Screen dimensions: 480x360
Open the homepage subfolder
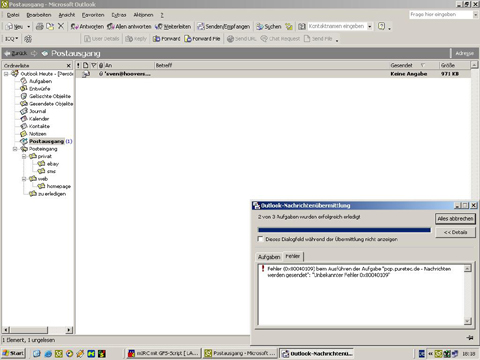pos(59,186)
